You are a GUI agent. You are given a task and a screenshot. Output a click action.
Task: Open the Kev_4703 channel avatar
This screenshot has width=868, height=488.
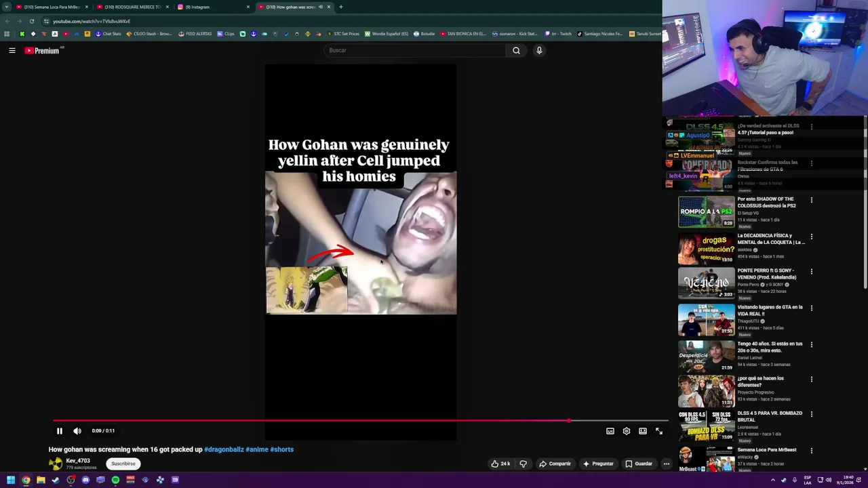[x=56, y=464]
